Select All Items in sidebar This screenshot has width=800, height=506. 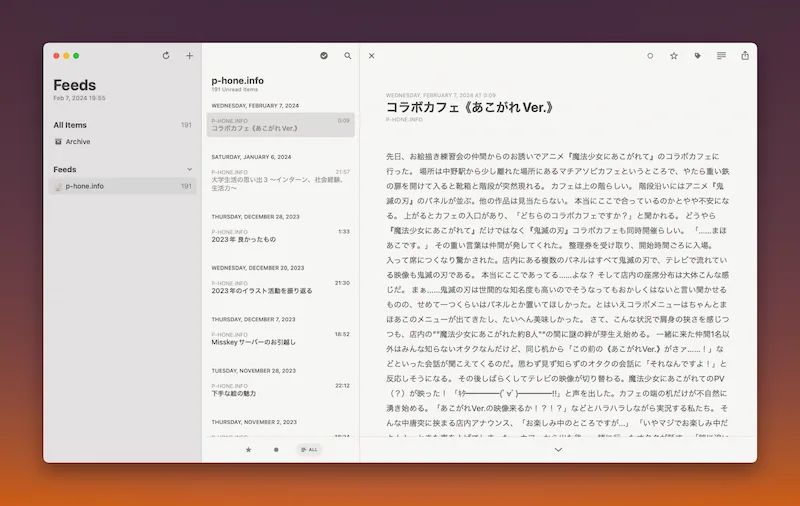pos(70,125)
